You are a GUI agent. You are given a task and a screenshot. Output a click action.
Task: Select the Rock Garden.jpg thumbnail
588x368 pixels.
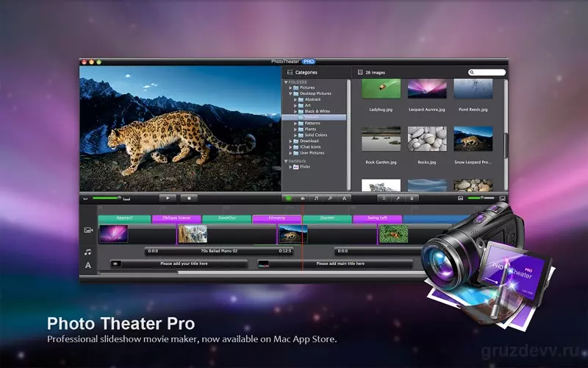pyautogui.click(x=381, y=138)
